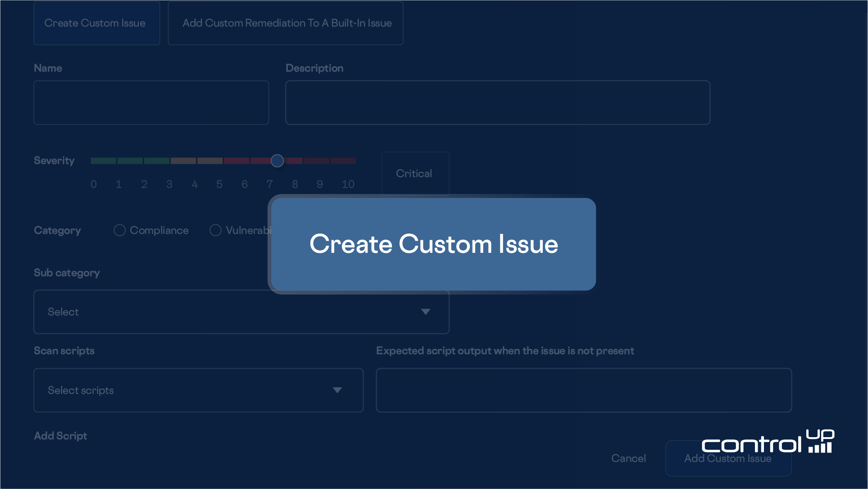Set severity to 3 on slider scale
Viewport: 868px width, 489px height.
pos(169,161)
